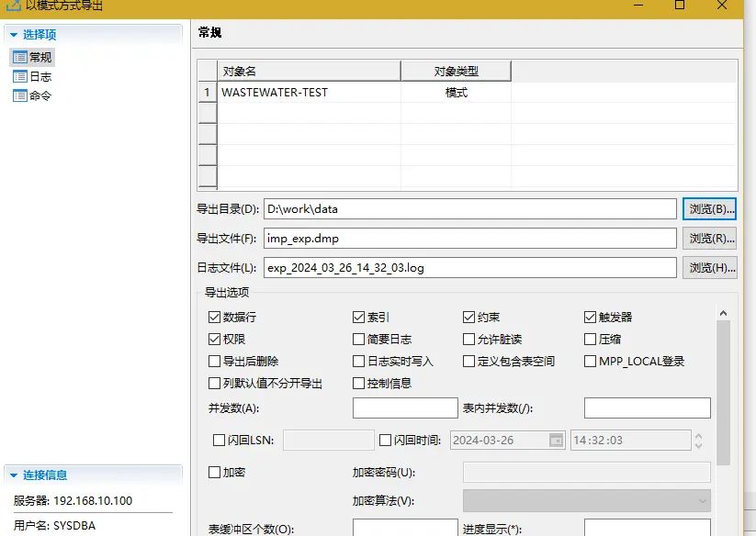Click the export icon in the title bar
This screenshot has width=756, height=536.
pyautogui.click(x=13, y=6)
